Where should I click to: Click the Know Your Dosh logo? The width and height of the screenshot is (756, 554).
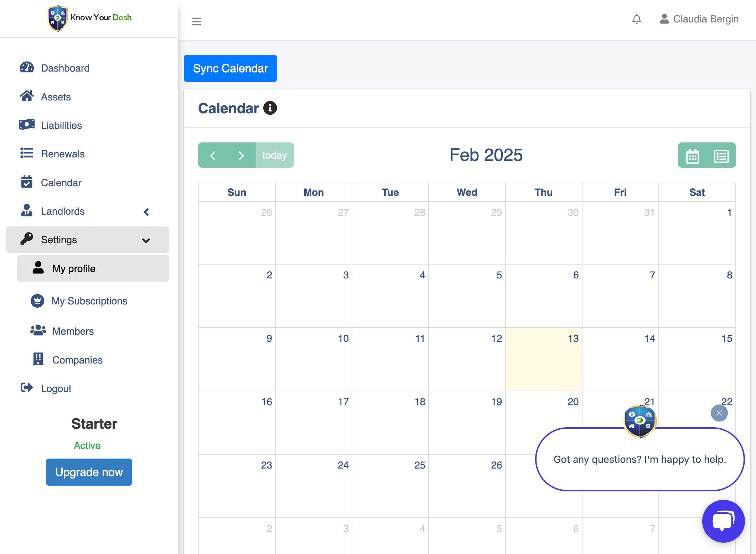pos(89,18)
